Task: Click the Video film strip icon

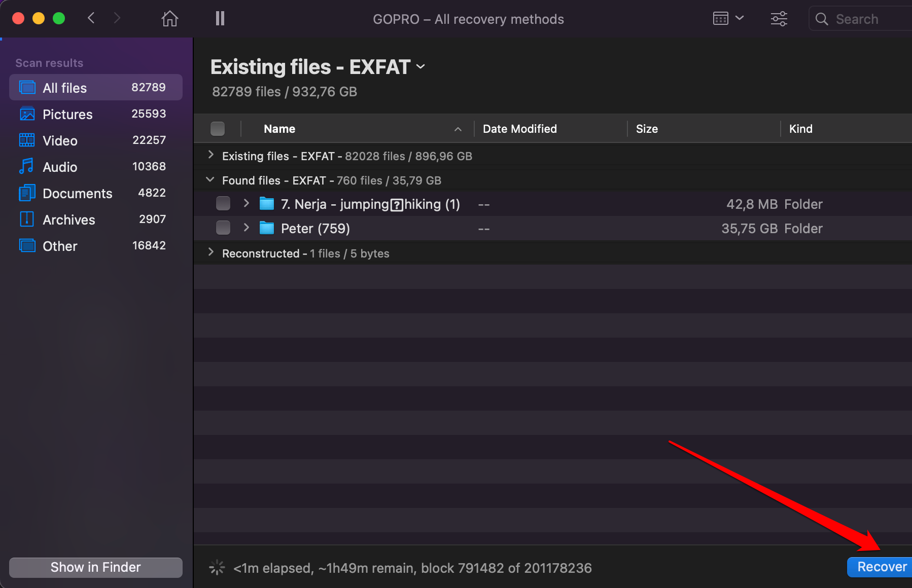Action: [27, 140]
